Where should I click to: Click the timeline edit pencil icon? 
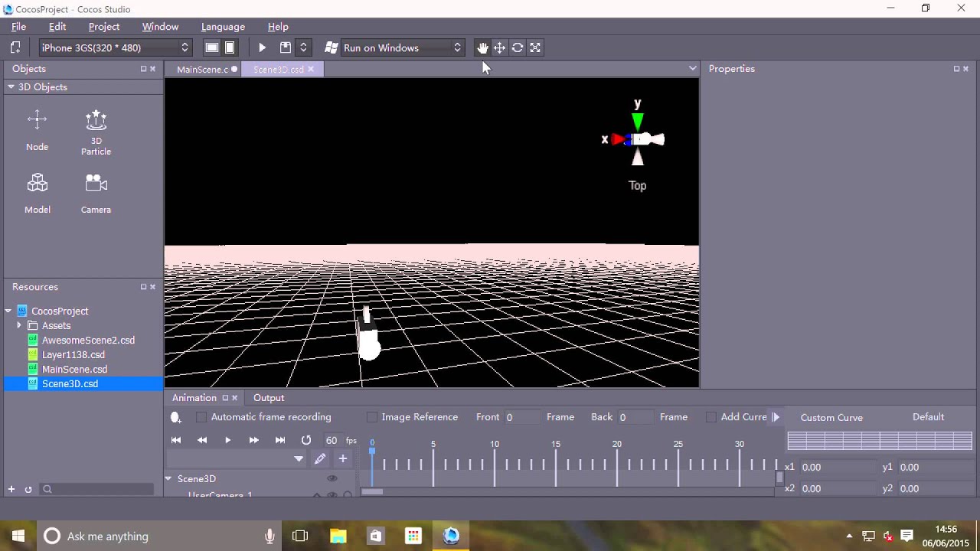pos(320,458)
